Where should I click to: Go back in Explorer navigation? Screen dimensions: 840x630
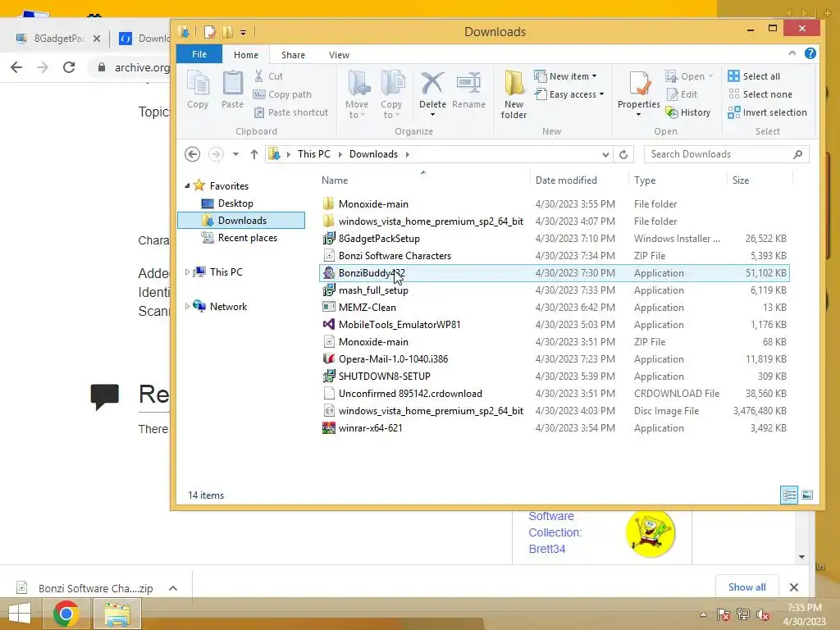[x=192, y=154]
